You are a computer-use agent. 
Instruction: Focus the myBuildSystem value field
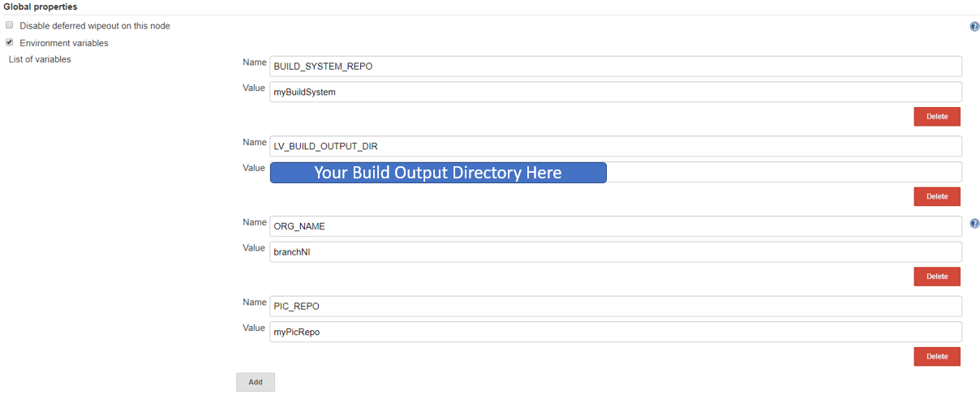[x=615, y=92]
